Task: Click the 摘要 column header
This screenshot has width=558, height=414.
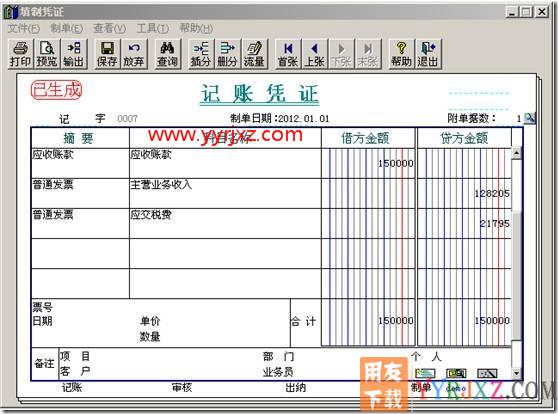Action: pos(79,138)
